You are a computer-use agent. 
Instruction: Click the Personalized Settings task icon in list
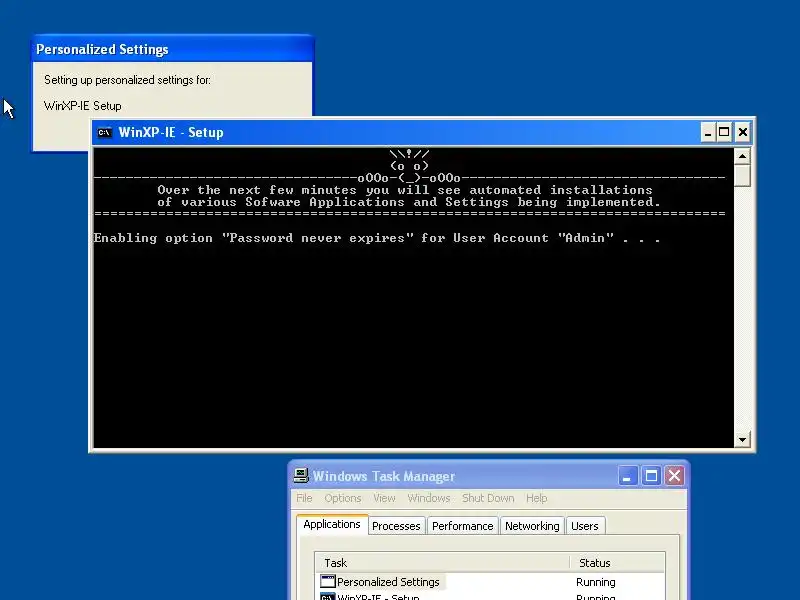[328, 582]
